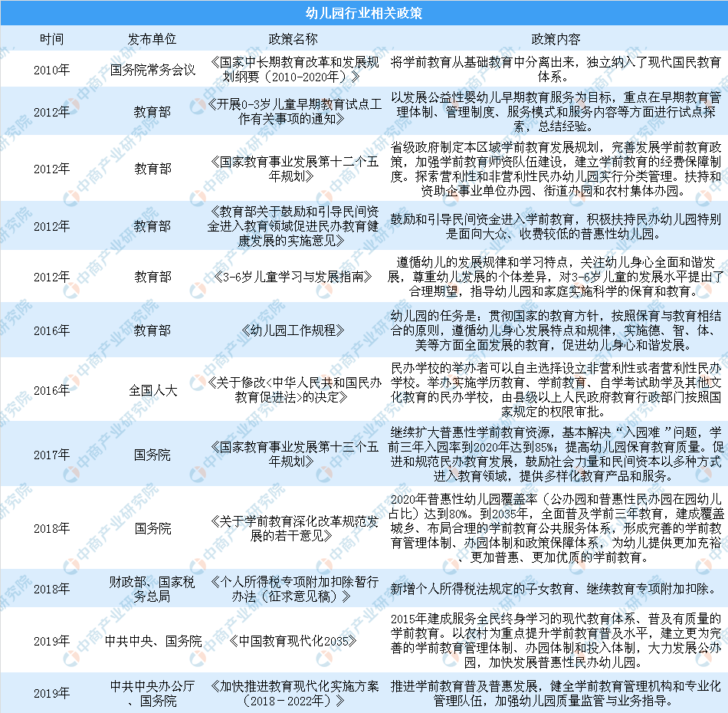Select policy 幼儿园工作规程
Screen dimensions: 728x713
click(x=293, y=330)
